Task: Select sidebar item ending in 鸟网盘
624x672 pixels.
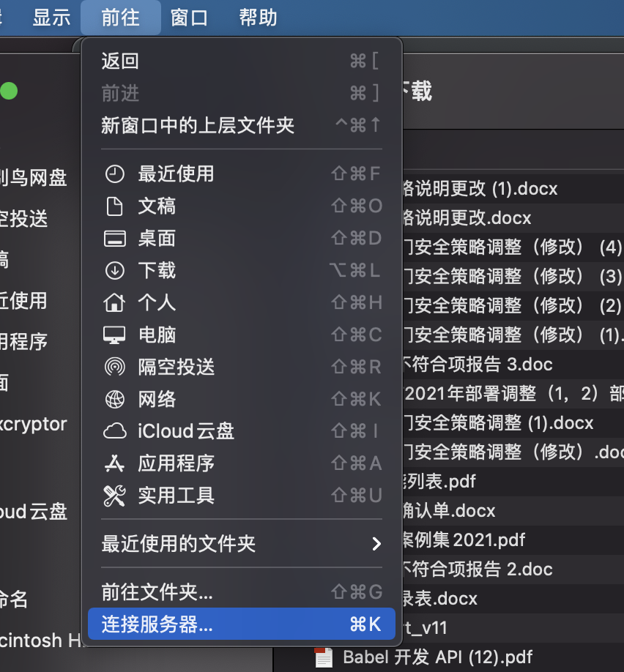Action: pyautogui.click(x=34, y=177)
